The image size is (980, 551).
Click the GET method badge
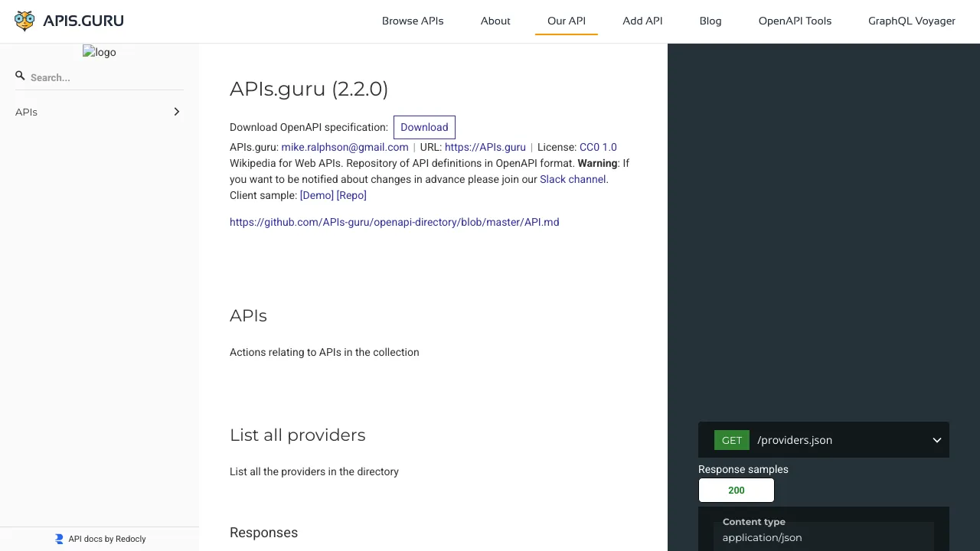tap(732, 440)
